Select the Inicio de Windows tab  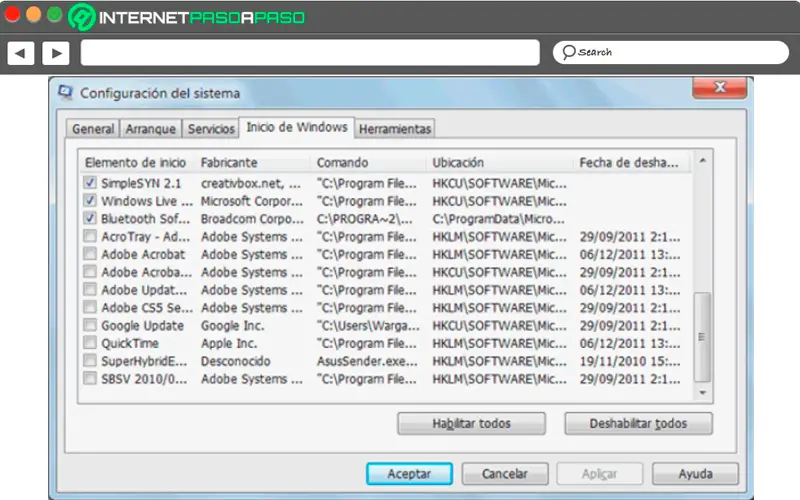pos(297,127)
